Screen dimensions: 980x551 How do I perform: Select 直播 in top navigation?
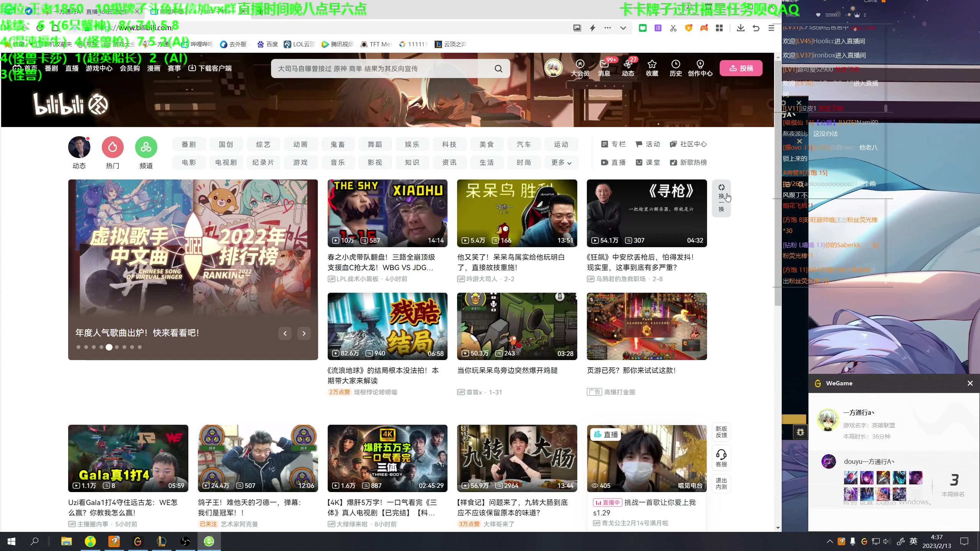[72, 68]
